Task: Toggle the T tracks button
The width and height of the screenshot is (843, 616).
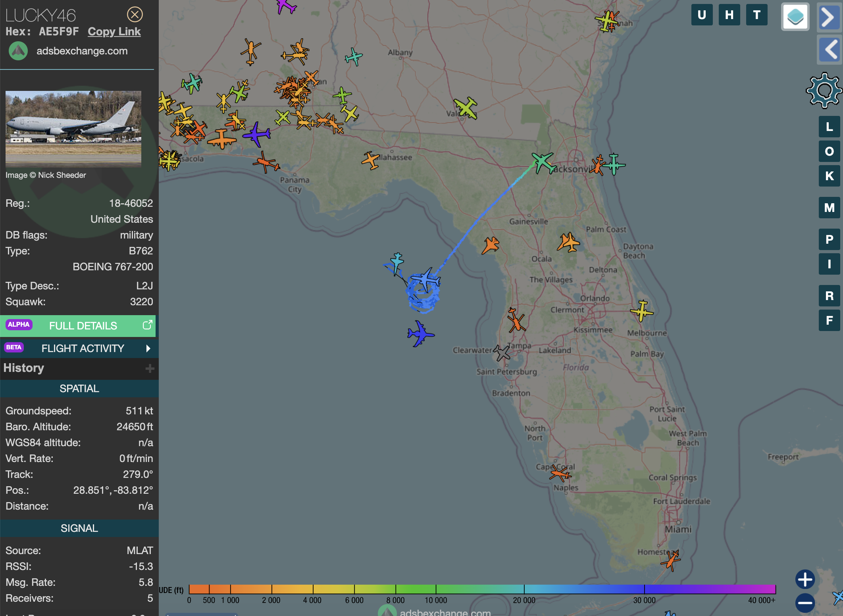Action: pyautogui.click(x=757, y=15)
